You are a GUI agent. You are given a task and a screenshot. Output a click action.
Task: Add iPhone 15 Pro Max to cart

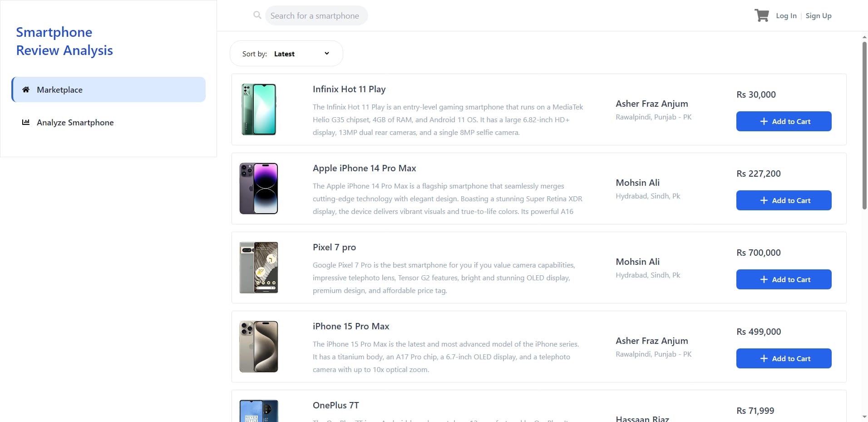point(784,358)
